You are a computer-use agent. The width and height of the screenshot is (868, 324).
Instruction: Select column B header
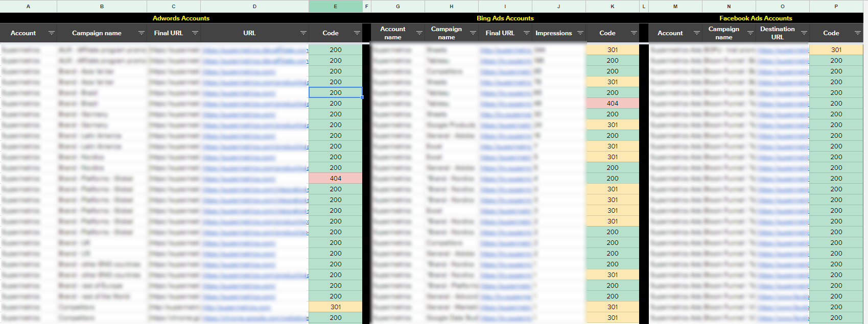coord(102,7)
